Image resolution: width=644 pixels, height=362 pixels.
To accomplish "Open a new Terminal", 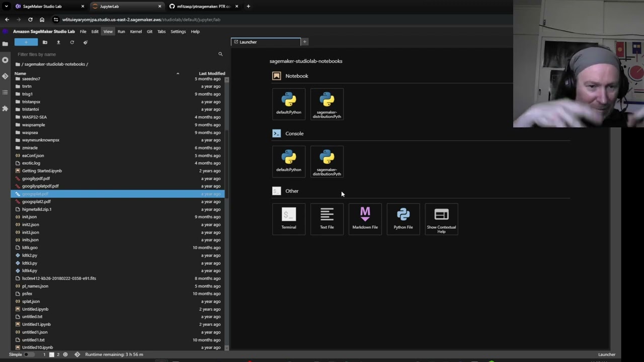I will [289, 219].
